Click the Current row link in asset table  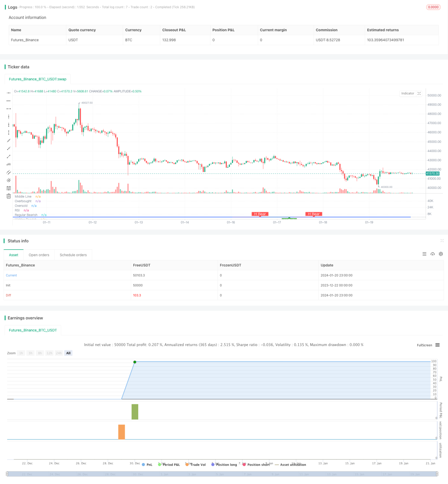[11, 275]
